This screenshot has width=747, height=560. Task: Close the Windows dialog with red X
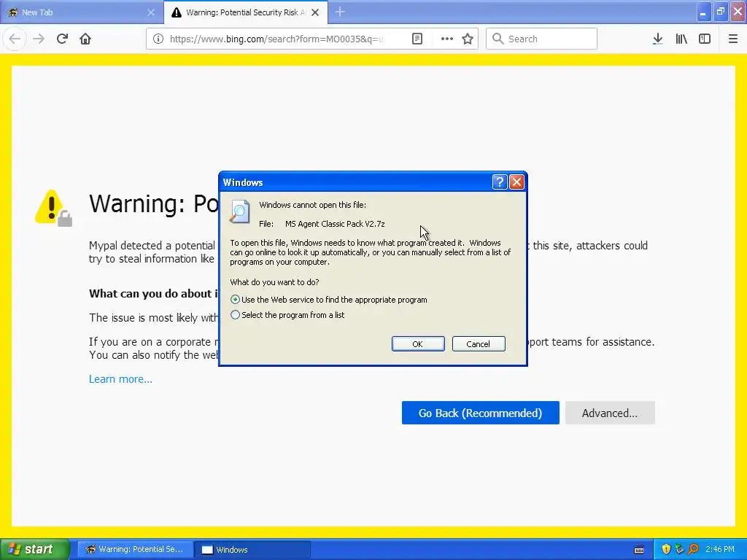pos(517,182)
